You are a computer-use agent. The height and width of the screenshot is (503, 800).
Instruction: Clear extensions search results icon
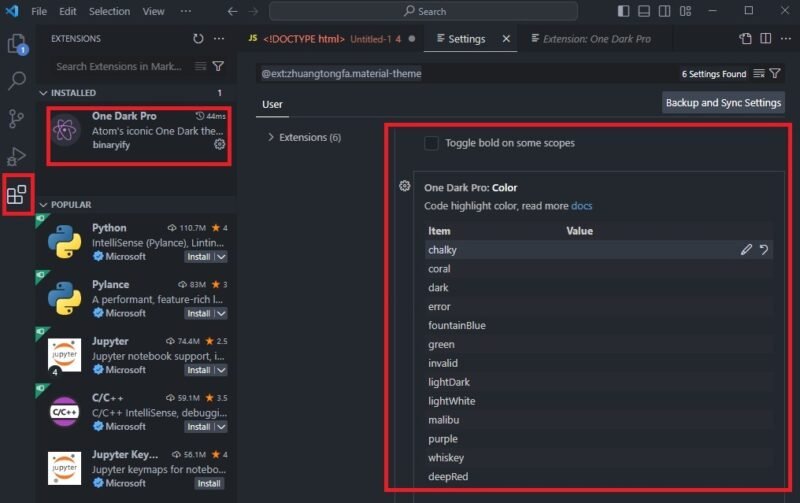point(201,66)
